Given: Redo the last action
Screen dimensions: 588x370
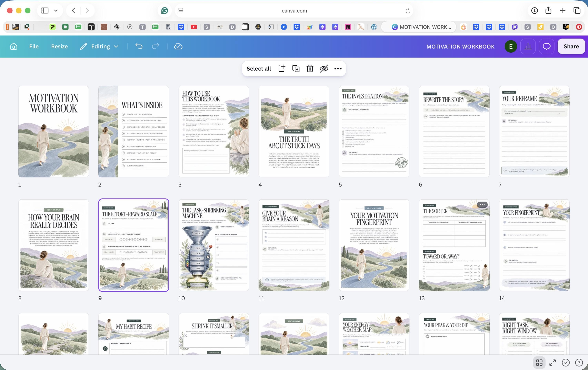Looking at the screenshot, I should tap(155, 47).
